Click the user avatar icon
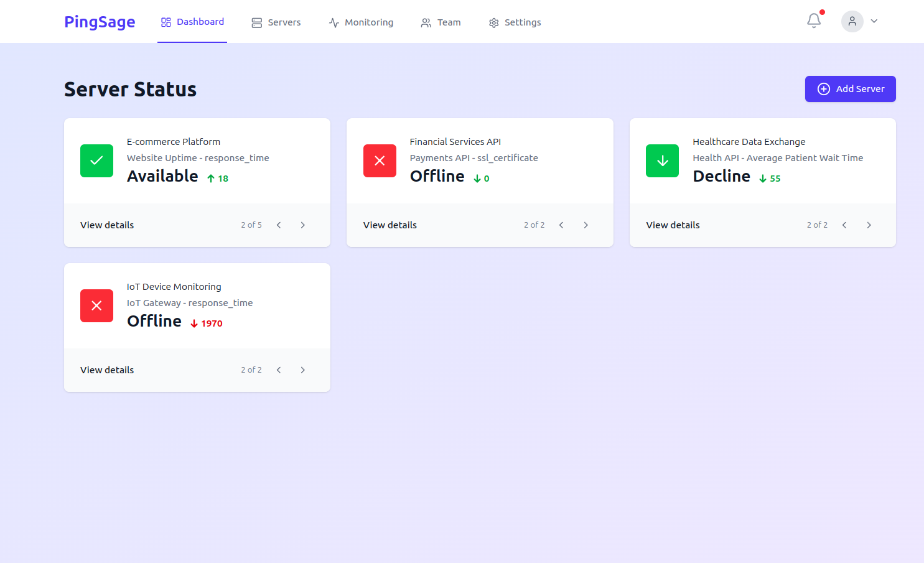This screenshot has height=563, width=924. click(x=852, y=21)
